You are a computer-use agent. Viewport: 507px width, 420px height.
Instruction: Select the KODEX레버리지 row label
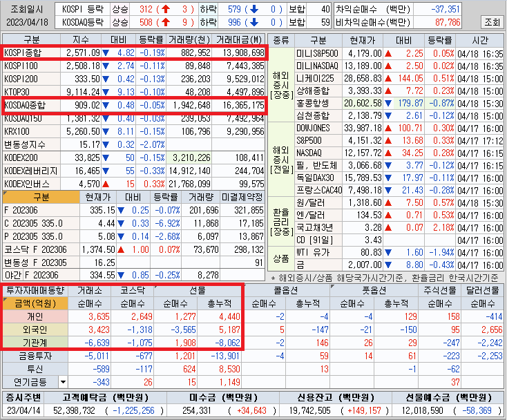click(x=32, y=171)
